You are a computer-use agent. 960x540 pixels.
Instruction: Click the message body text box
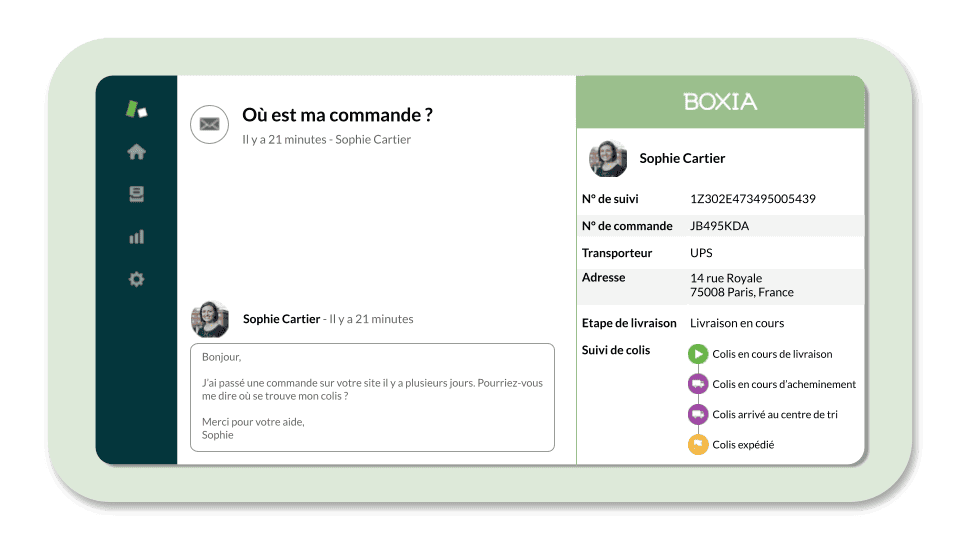pyautogui.click(x=372, y=397)
